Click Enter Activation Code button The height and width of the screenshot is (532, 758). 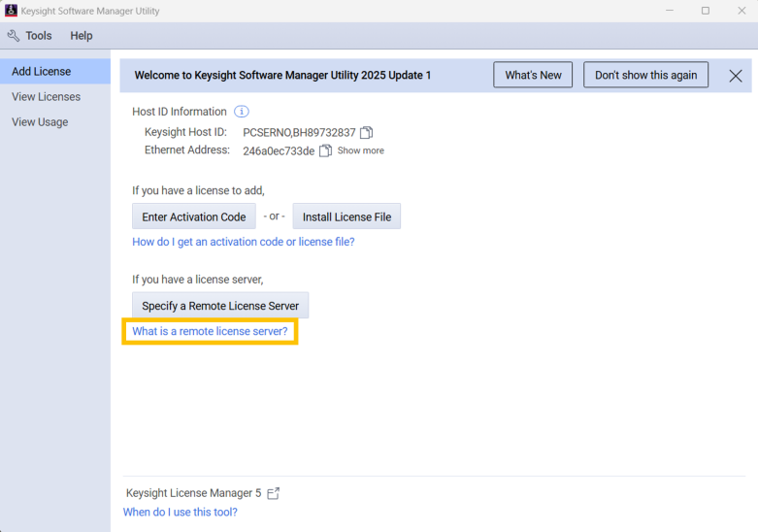tap(194, 216)
